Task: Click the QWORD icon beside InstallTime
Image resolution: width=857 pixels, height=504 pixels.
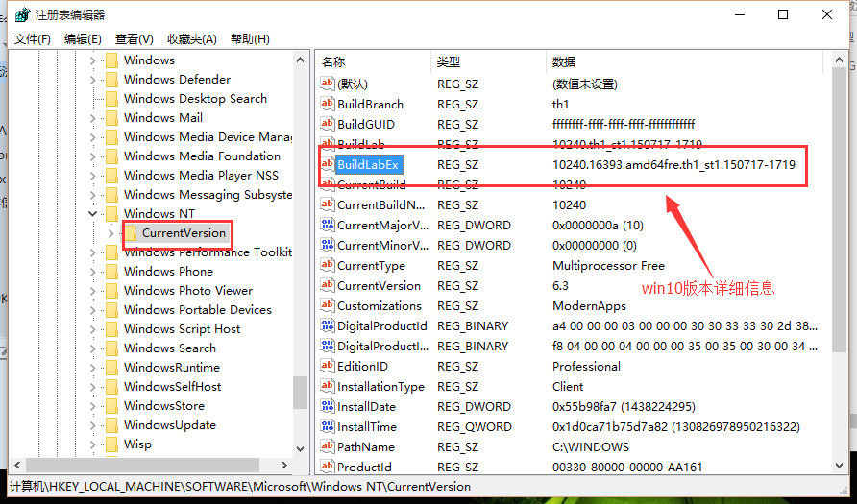Action: pos(327,426)
